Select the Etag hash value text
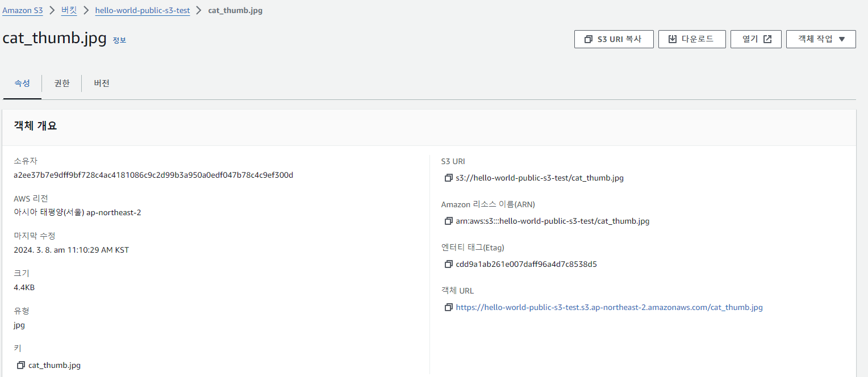The image size is (868, 377). point(526,265)
